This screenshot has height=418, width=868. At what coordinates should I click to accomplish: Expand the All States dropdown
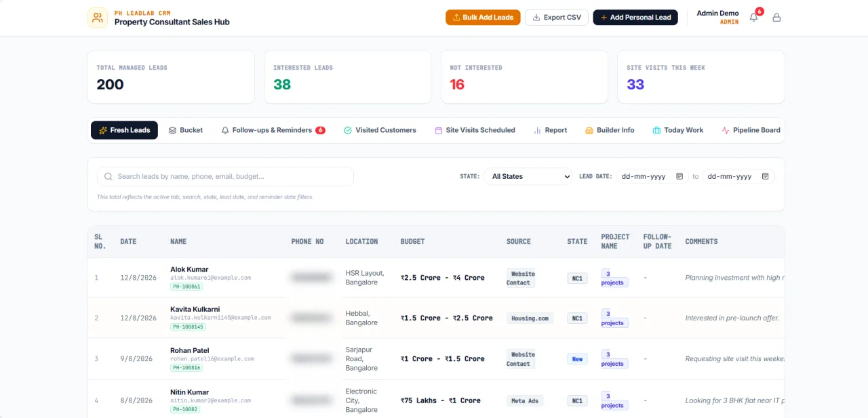528,176
